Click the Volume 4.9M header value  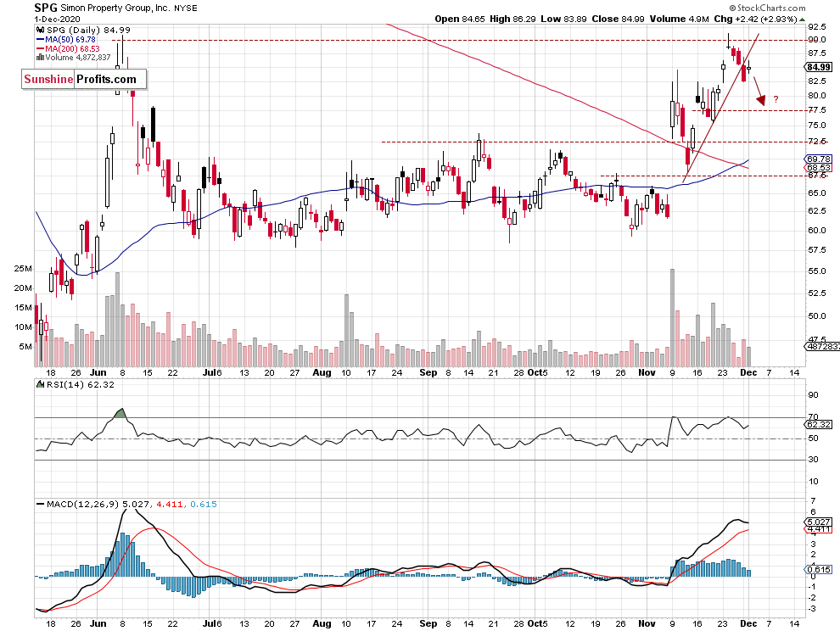coord(680,19)
